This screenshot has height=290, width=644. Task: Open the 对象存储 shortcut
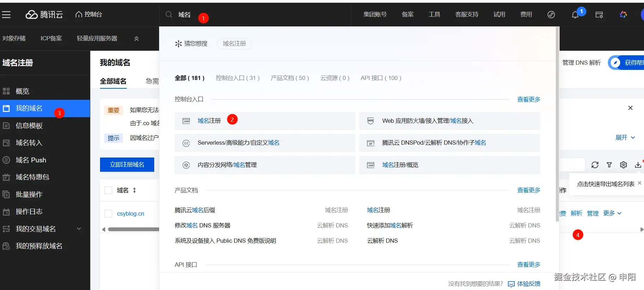click(x=14, y=38)
